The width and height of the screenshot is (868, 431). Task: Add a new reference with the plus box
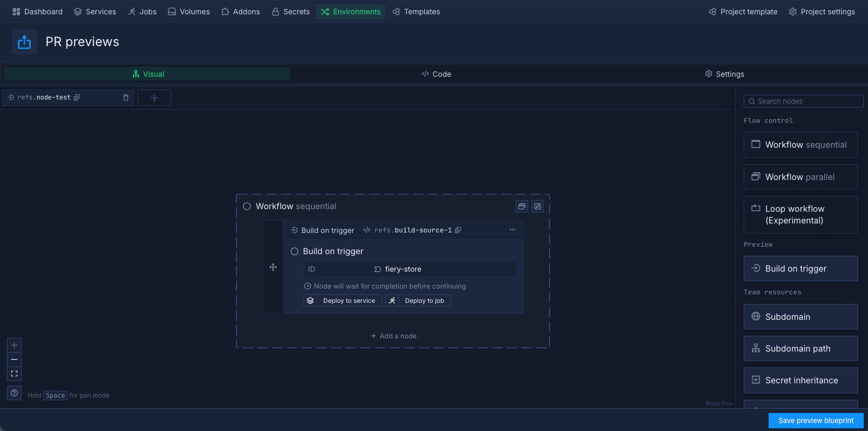click(x=154, y=98)
